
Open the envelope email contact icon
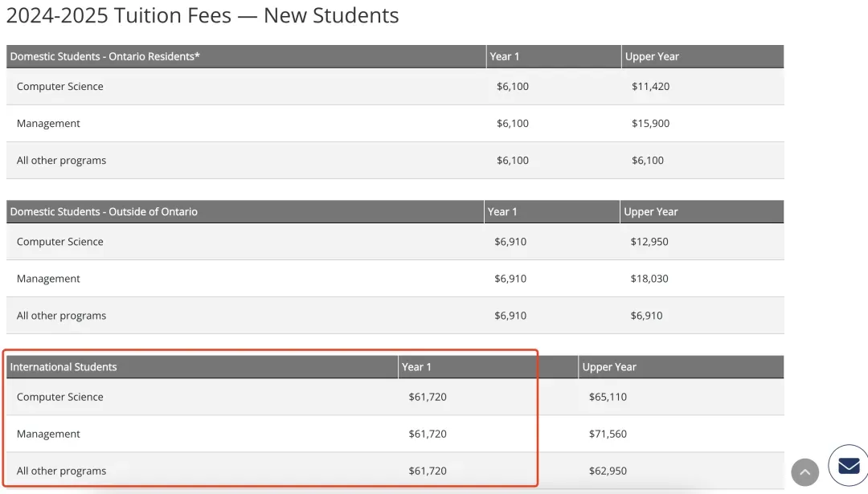click(x=849, y=466)
